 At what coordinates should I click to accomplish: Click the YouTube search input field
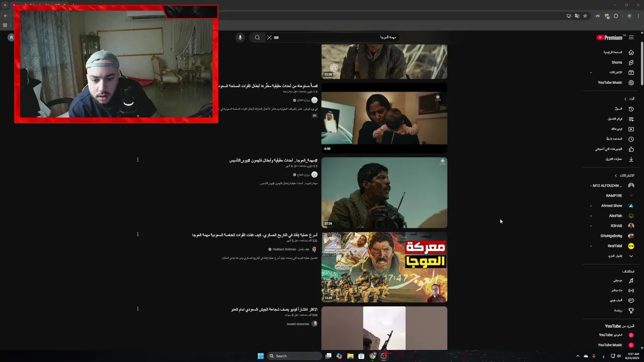click(337, 37)
